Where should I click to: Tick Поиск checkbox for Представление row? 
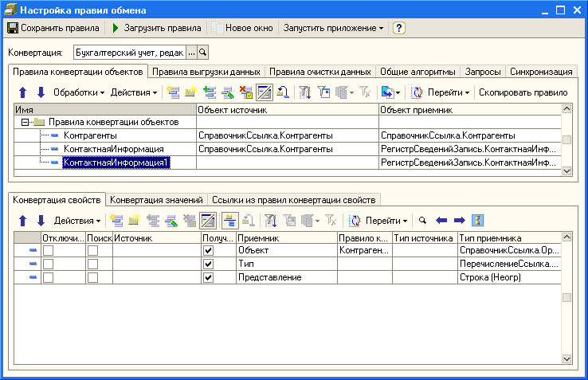[93, 277]
